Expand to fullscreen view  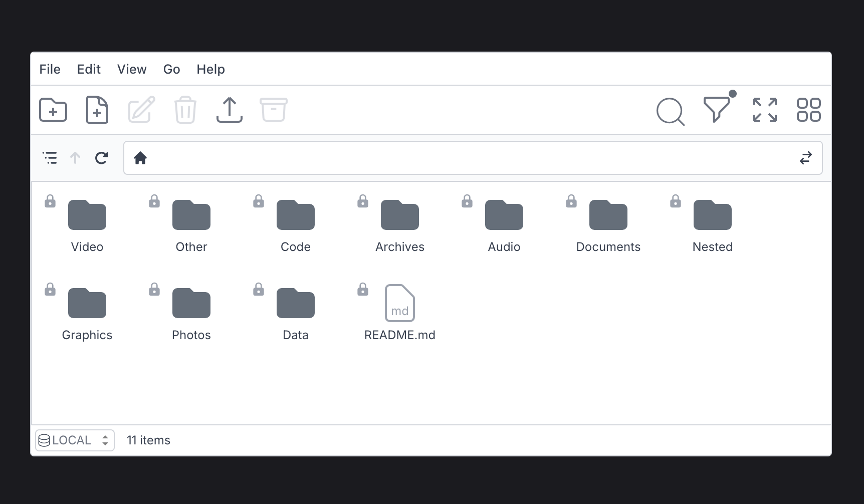coord(764,110)
